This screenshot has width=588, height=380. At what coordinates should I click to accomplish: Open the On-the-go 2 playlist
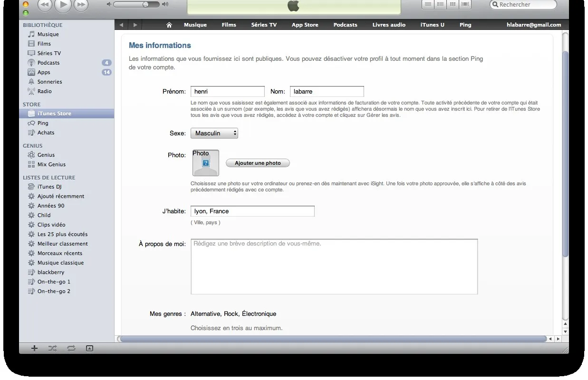click(x=54, y=291)
